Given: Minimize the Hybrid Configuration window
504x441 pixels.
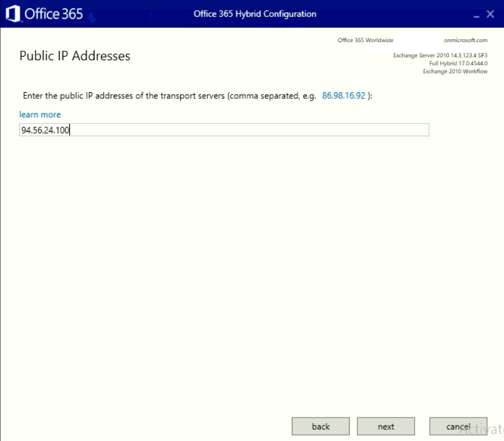Looking at the screenshot, I should pyautogui.click(x=476, y=16).
